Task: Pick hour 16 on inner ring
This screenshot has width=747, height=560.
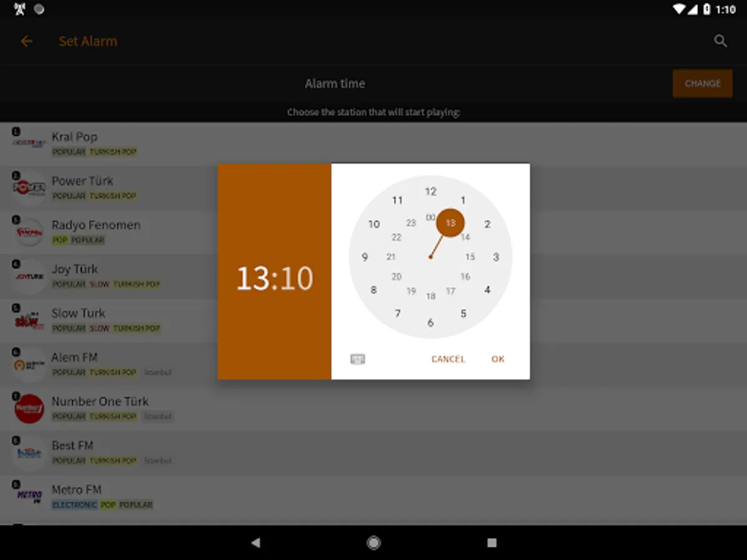Action: click(x=465, y=276)
